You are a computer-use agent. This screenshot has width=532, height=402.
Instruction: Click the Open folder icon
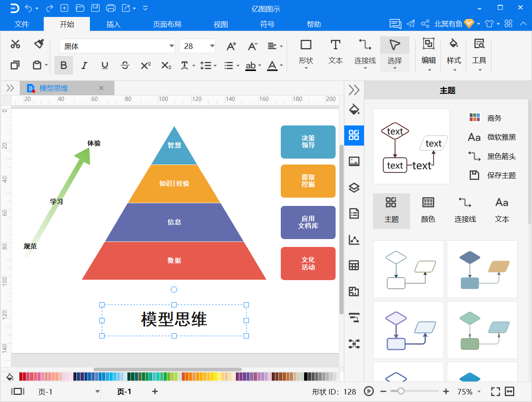[80, 8]
